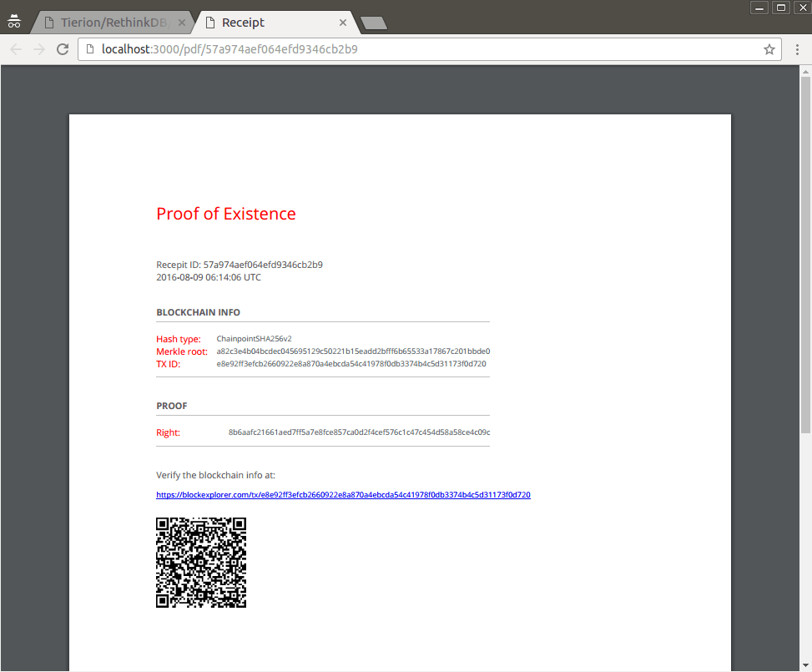
Task: Click the back navigation arrow
Action: tap(15, 48)
